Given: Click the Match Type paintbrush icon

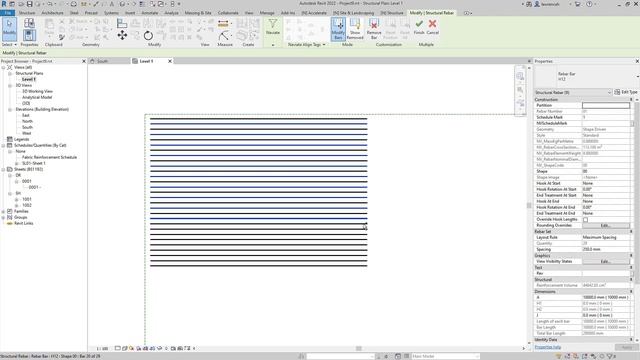Looking at the screenshot, I should (62, 37).
